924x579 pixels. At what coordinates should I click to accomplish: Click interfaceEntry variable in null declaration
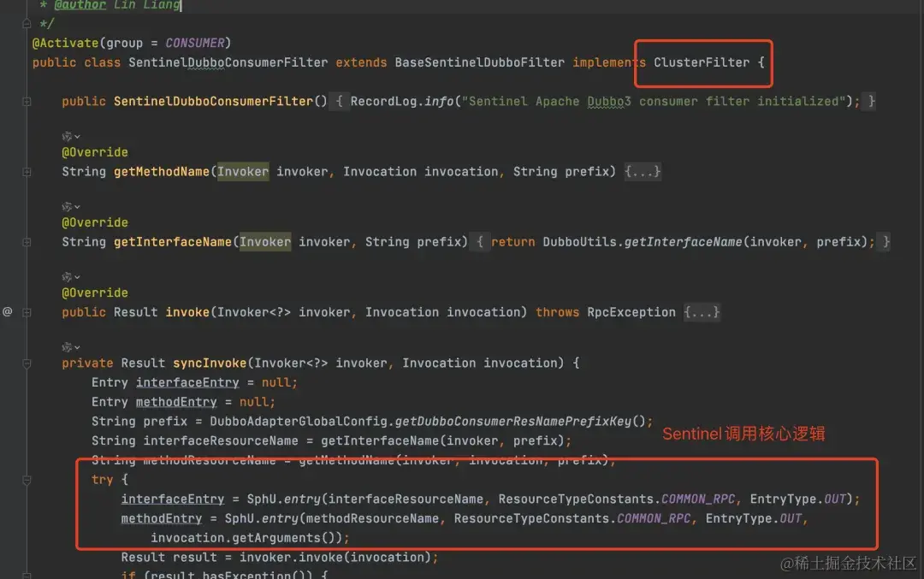tap(187, 382)
